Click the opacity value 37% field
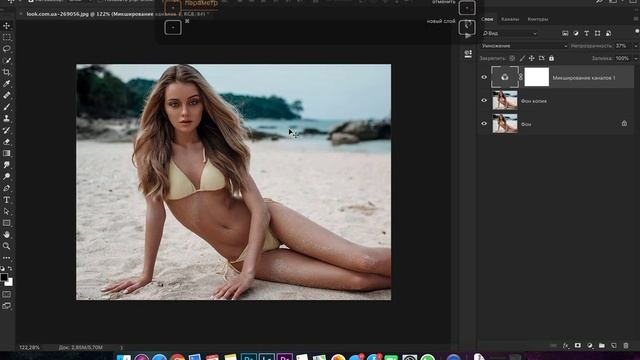This screenshot has width=640, height=360. click(x=623, y=46)
